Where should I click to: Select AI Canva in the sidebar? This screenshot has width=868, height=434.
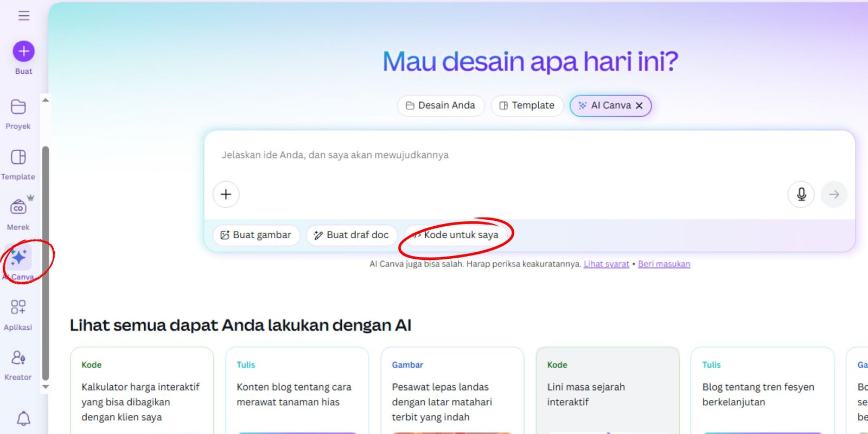pyautogui.click(x=18, y=264)
